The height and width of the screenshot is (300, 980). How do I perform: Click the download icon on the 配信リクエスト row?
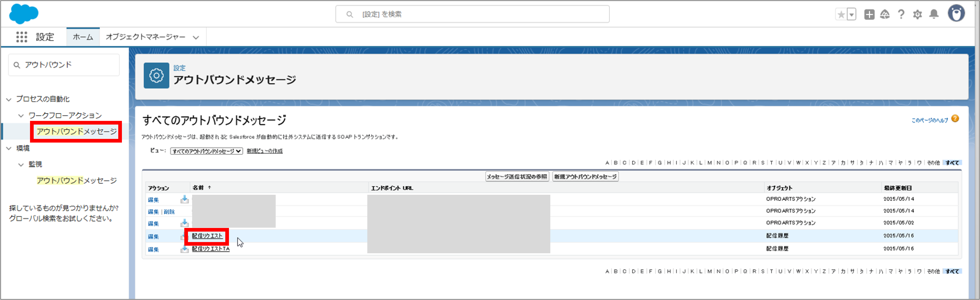pos(185,236)
